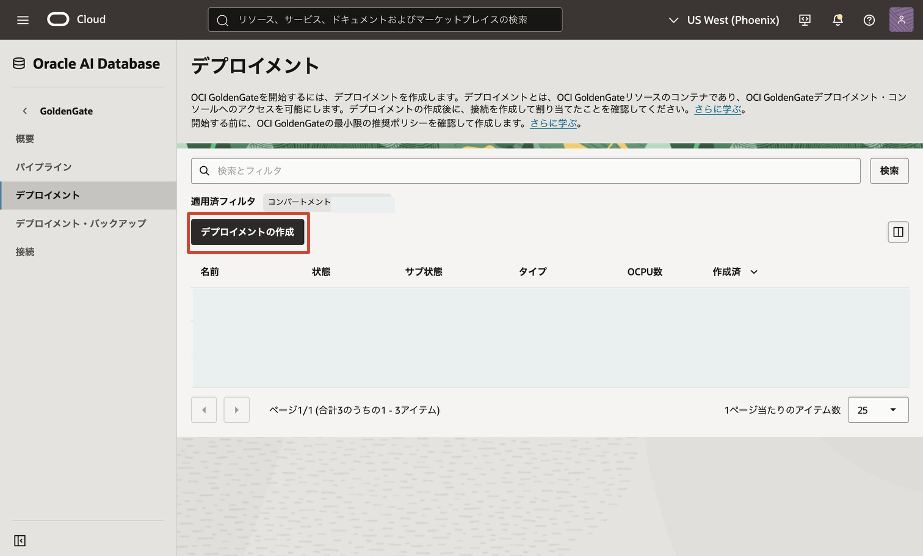Image resolution: width=923 pixels, height=556 pixels.
Task: Collapse the sidebar panel icon
Action: (19, 540)
